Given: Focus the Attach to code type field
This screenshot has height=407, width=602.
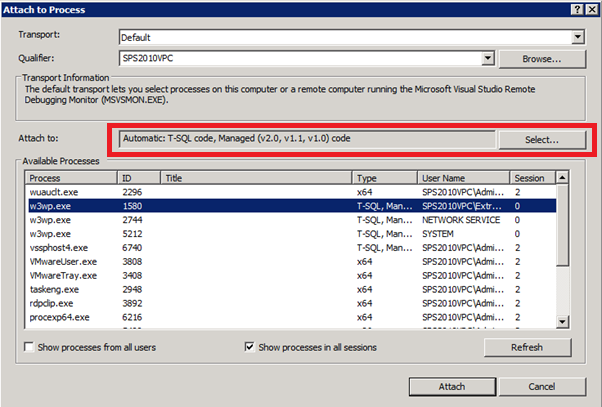Looking at the screenshot, I should pos(307,139).
